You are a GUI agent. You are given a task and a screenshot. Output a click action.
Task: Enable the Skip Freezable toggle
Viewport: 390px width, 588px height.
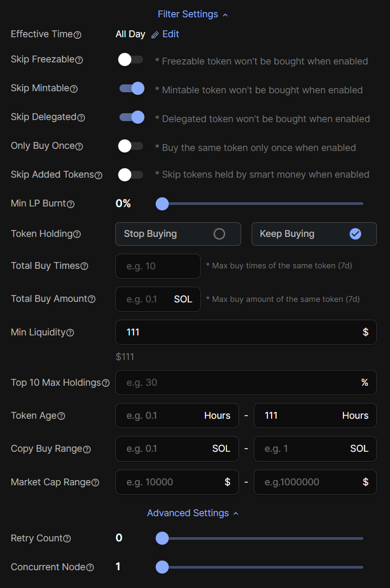(x=131, y=60)
